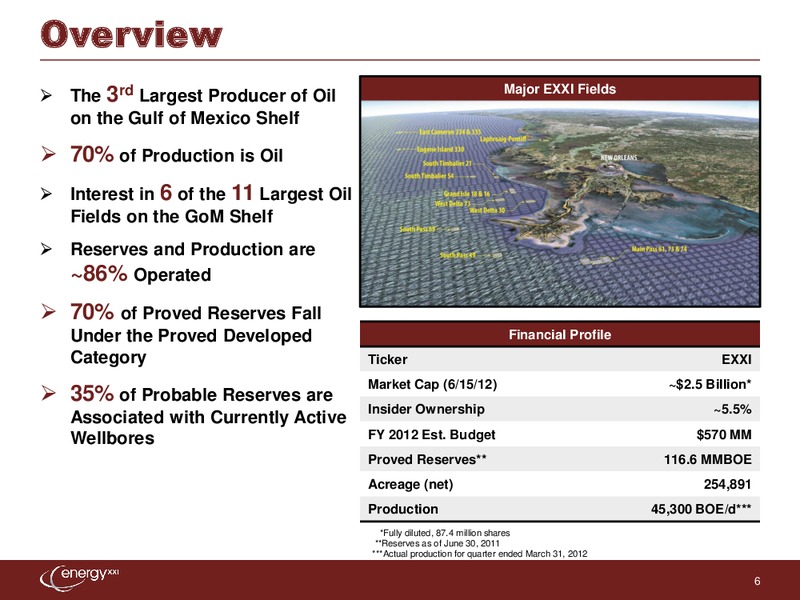The width and height of the screenshot is (800, 600).
Task: Click the Fully diluted 87.4 million shares footnote
Action: coord(445,533)
